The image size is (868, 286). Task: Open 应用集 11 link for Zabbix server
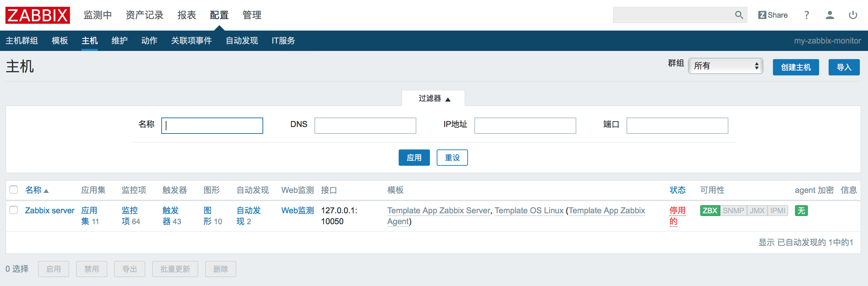tap(90, 216)
